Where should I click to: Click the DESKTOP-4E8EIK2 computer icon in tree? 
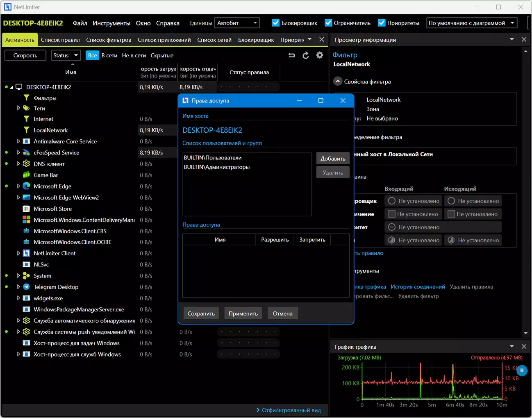point(19,87)
